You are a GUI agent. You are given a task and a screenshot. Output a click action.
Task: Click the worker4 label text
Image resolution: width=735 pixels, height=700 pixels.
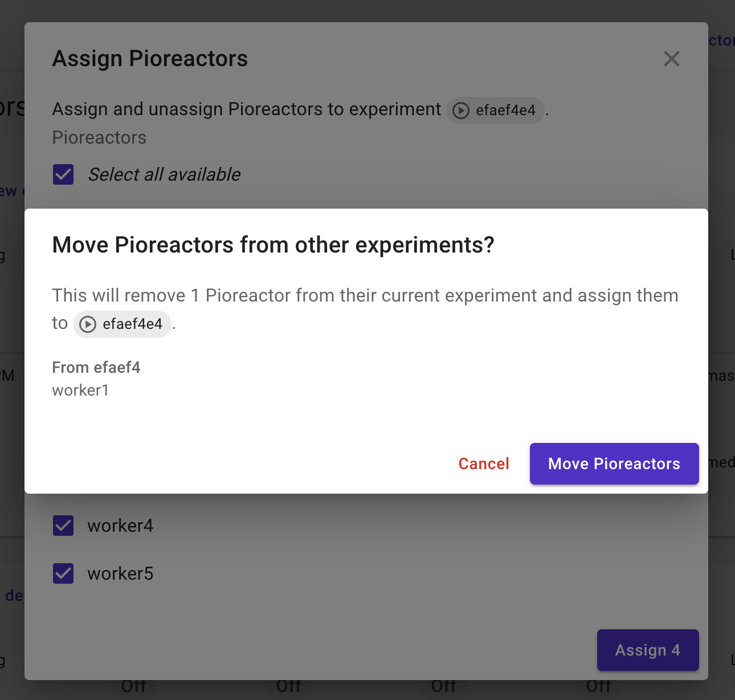point(120,526)
